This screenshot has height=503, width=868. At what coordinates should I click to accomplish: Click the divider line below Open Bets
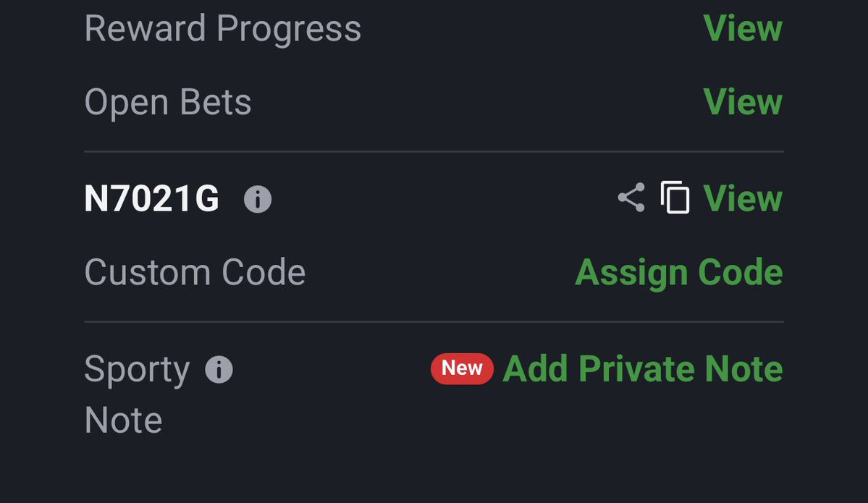tap(434, 151)
